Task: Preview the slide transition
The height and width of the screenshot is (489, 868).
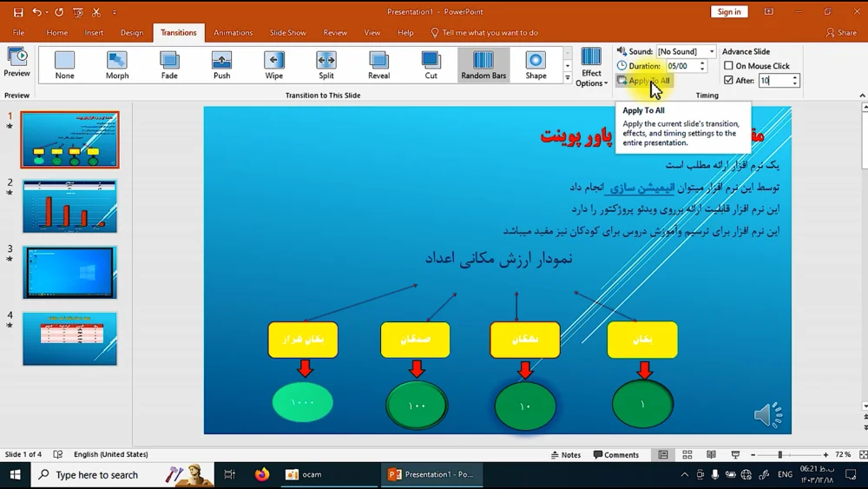Action: 16,63
